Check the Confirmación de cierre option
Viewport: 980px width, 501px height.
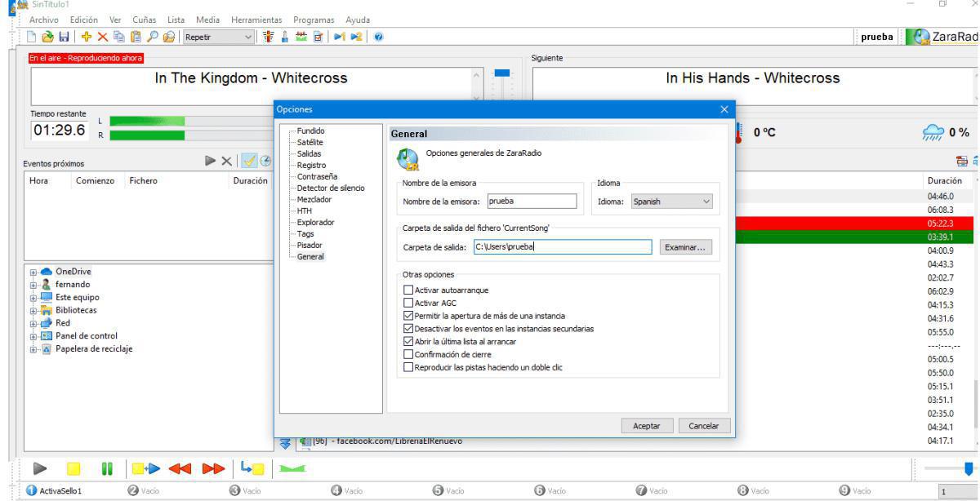coord(409,354)
